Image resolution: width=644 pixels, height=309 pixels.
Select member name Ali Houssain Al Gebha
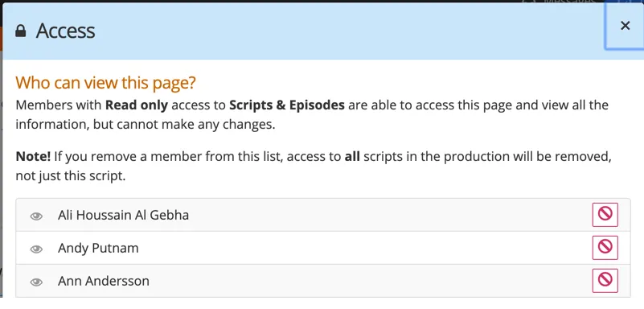point(123,215)
